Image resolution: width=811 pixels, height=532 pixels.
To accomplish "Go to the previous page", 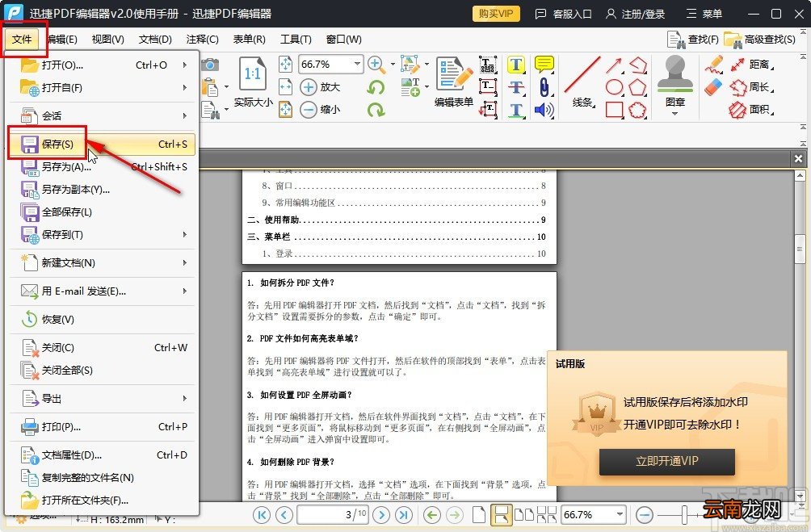I will pyautogui.click(x=284, y=514).
